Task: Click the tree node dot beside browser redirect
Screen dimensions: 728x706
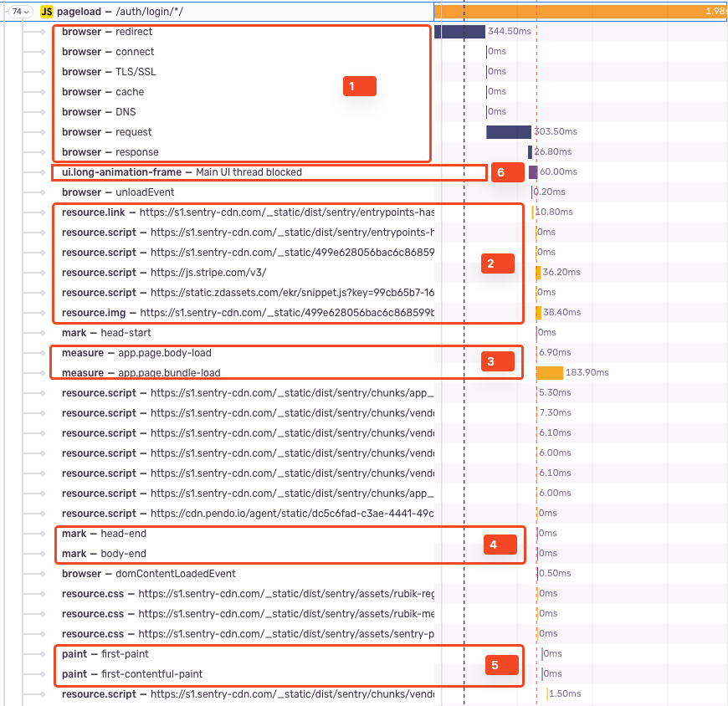Action: [43, 32]
